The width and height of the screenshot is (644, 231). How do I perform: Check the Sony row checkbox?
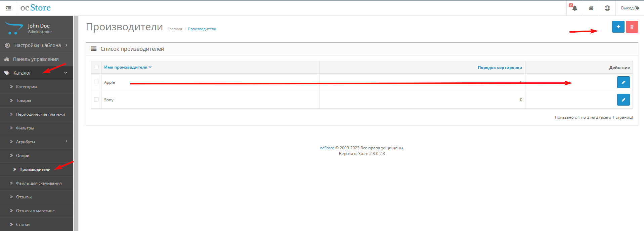point(96,100)
